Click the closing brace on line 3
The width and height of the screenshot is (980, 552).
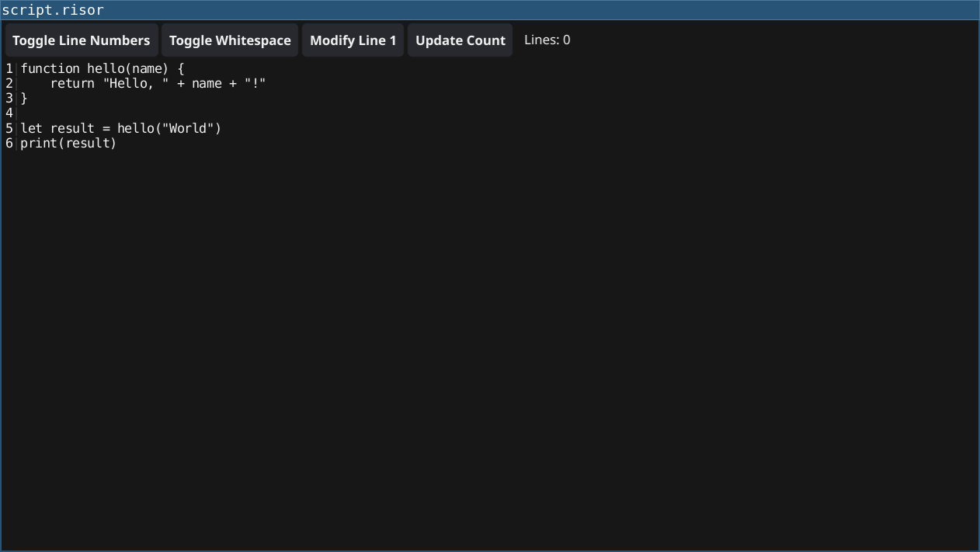click(24, 98)
